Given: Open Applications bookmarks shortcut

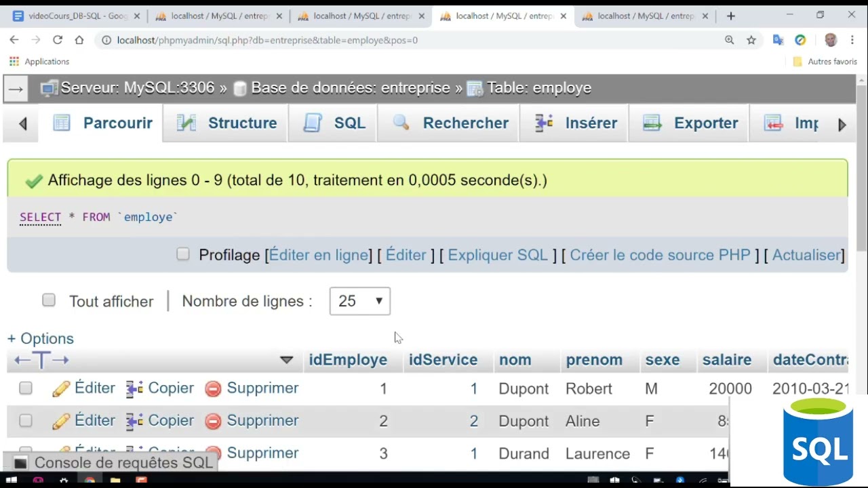Looking at the screenshot, I should tap(39, 62).
